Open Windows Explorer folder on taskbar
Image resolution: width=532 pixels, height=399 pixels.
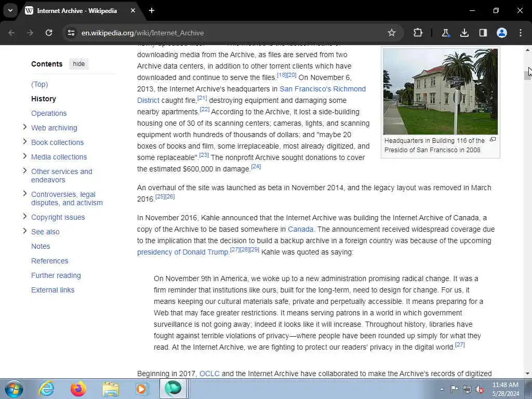pos(111,389)
